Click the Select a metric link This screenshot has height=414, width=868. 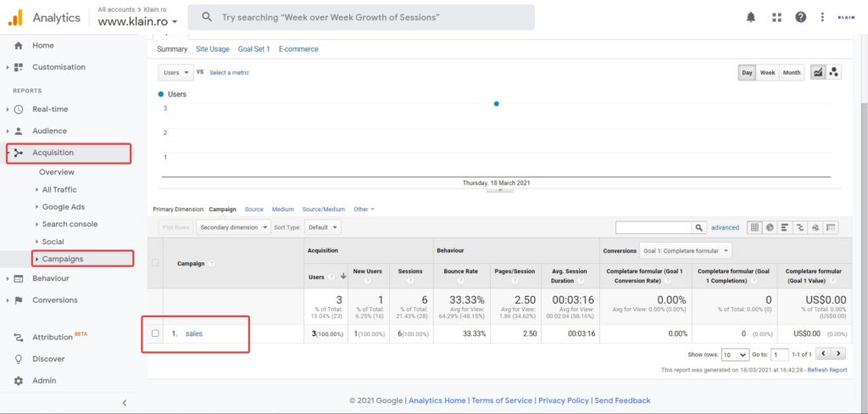pos(229,73)
